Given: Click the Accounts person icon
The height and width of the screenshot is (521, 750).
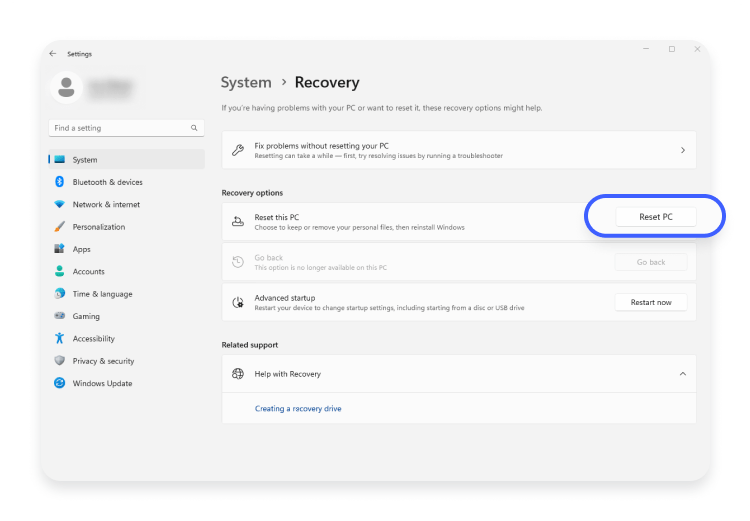Looking at the screenshot, I should click(59, 271).
